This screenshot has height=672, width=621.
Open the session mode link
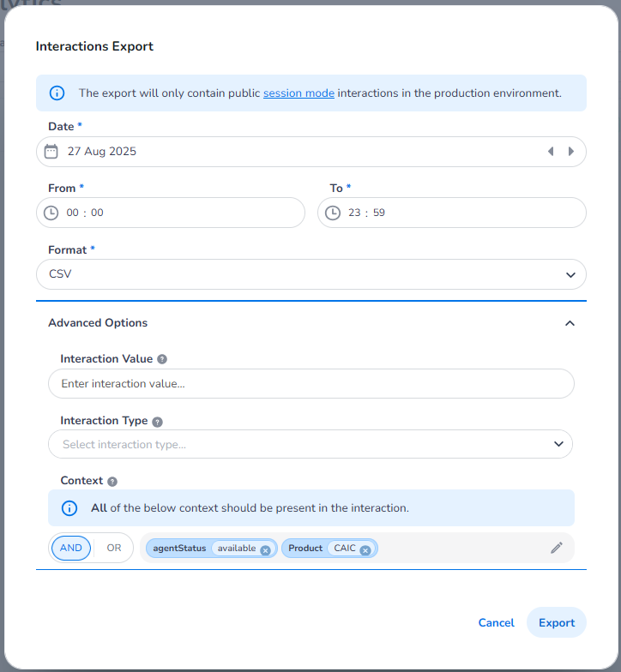click(298, 93)
